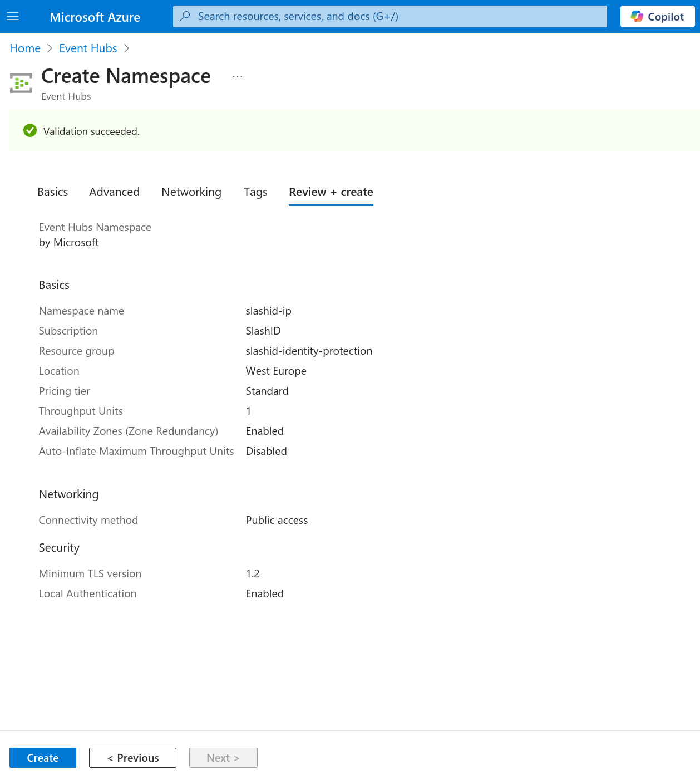Click the disabled Next button
Viewport: 700px width, 775px height.
click(223, 758)
